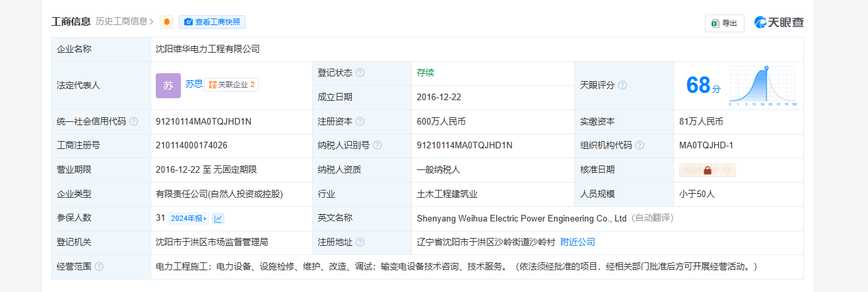The image size is (868, 292).
Task: Open the insured count trend chart icon
Action: coord(218,219)
